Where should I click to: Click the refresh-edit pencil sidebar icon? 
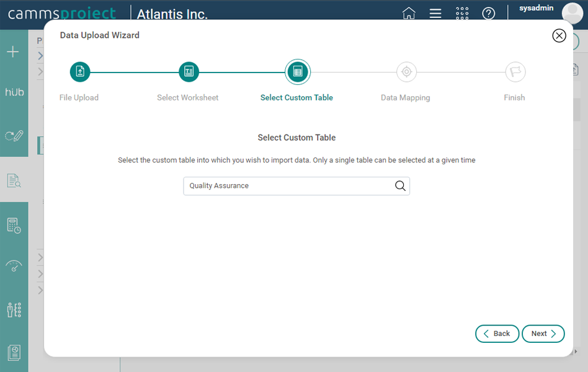point(14,135)
